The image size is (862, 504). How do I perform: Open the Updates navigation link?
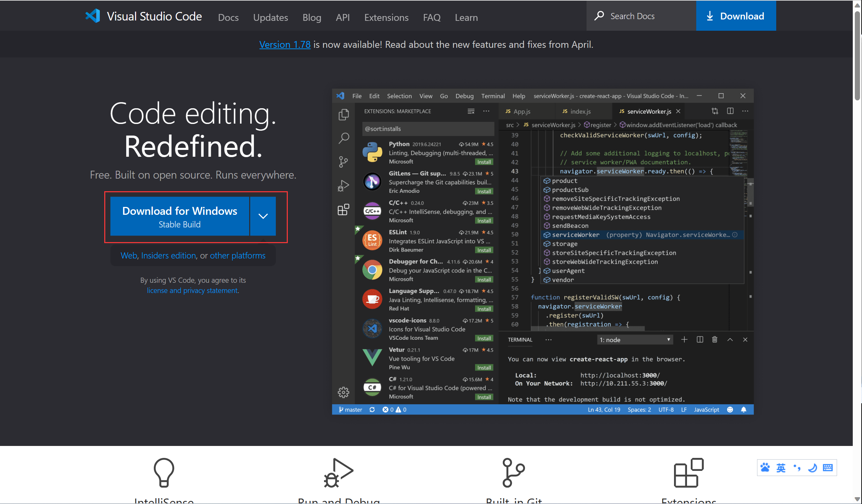point(270,17)
